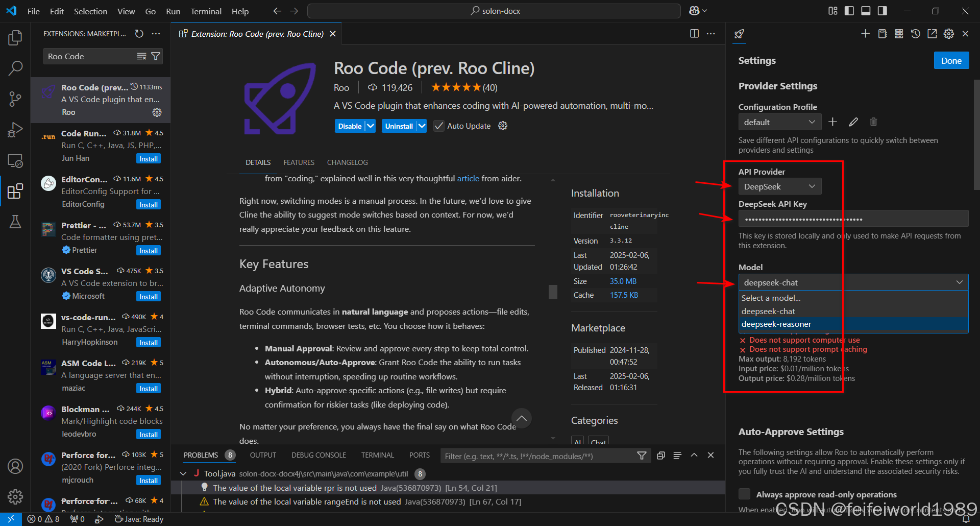Image resolution: width=980 pixels, height=526 pixels.
Task: Open Copilot chat icon in title bar
Action: point(695,11)
